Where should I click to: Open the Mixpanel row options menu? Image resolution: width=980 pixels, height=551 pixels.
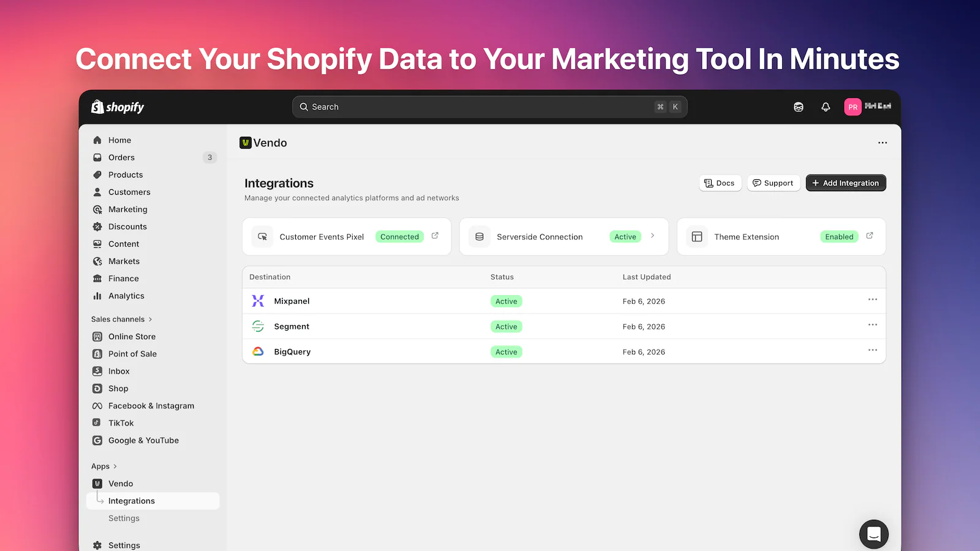pyautogui.click(x=873, y=299)
